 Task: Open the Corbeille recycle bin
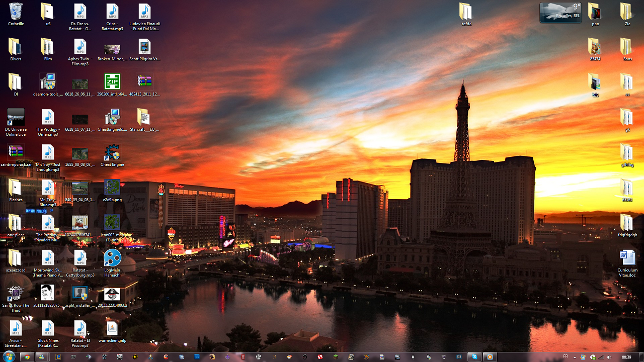click(16, 14)
